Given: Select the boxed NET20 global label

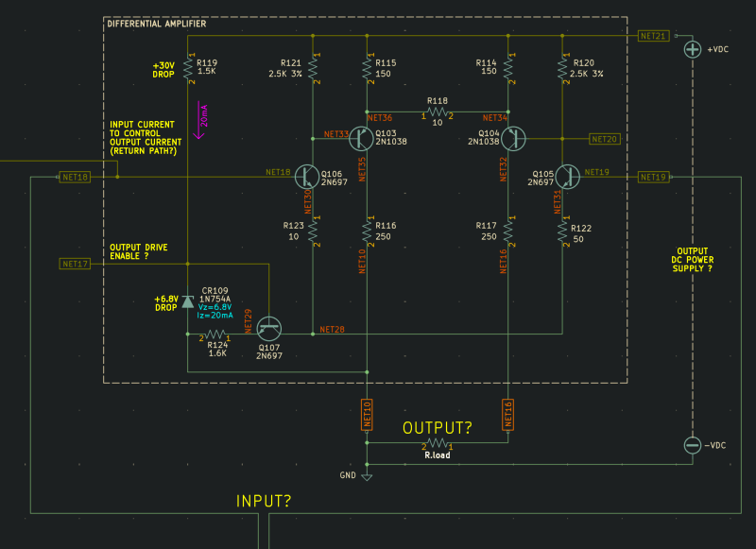Looking at the screenshot, I should [x=605, y=139].
